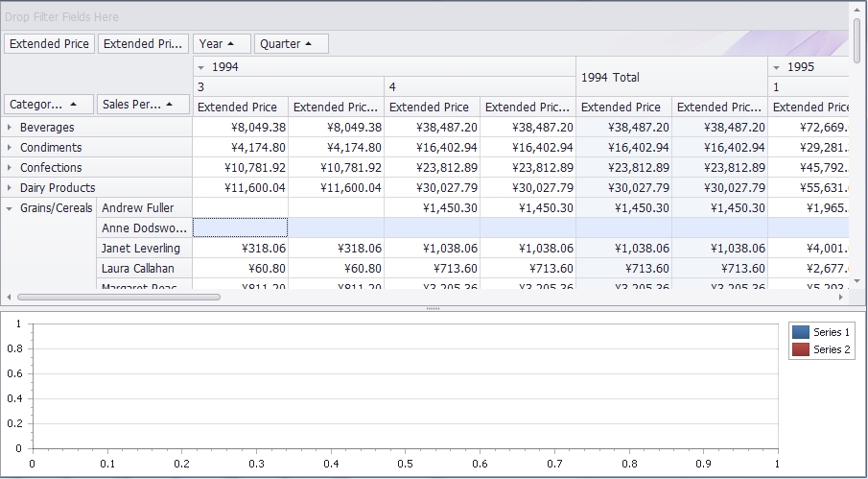Viewport: 868px width, 479px height.
Task: Click the Series 2 red legend marker
Action: 801,349
